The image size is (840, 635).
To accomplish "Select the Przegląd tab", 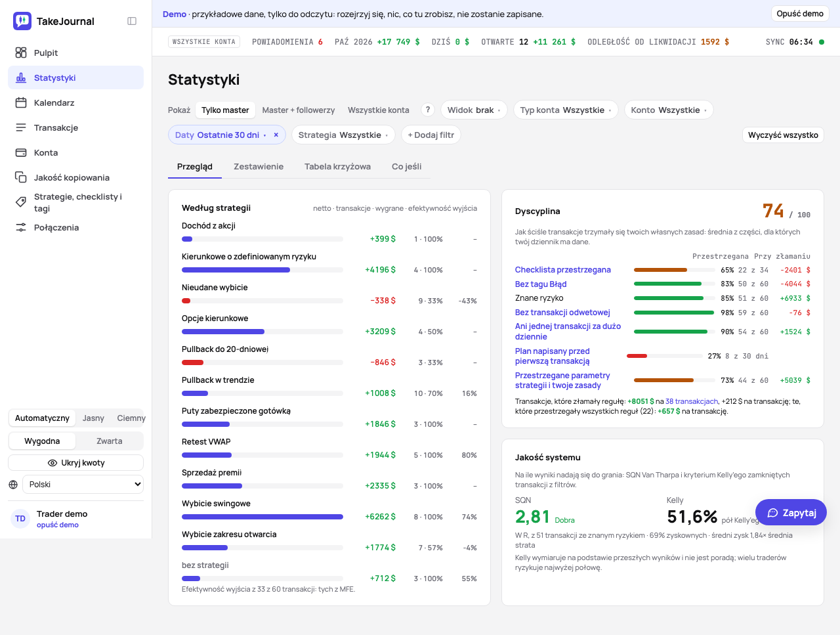I will (x=195, y=167).
